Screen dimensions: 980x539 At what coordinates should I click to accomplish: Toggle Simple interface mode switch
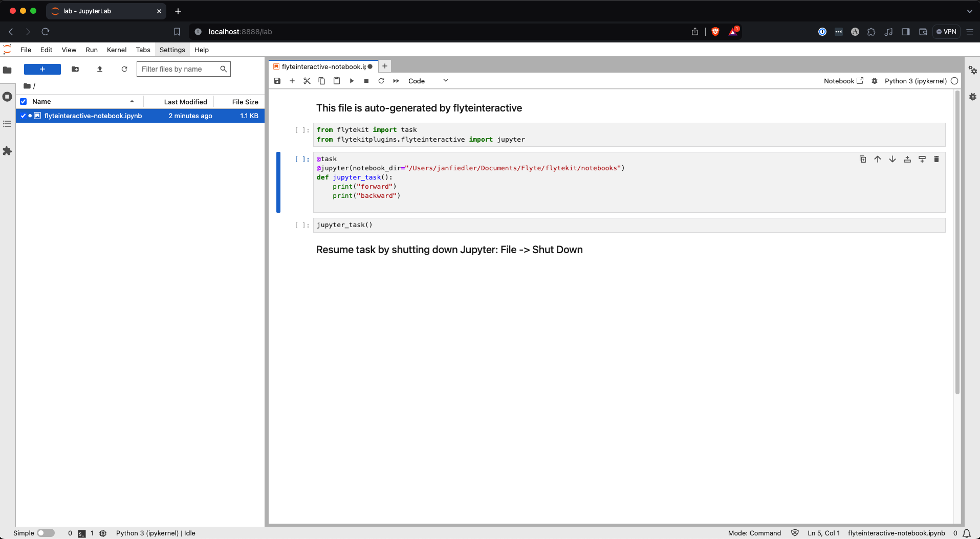(x=46, y=533)
